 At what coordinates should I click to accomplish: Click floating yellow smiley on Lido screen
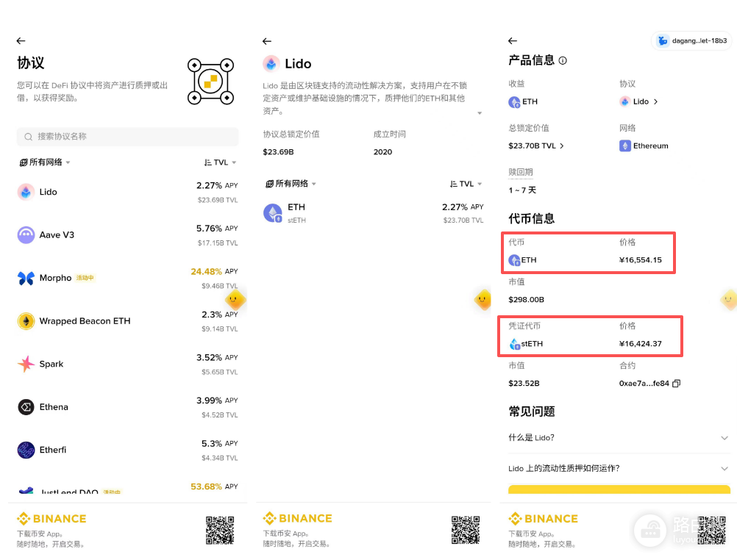483,299
